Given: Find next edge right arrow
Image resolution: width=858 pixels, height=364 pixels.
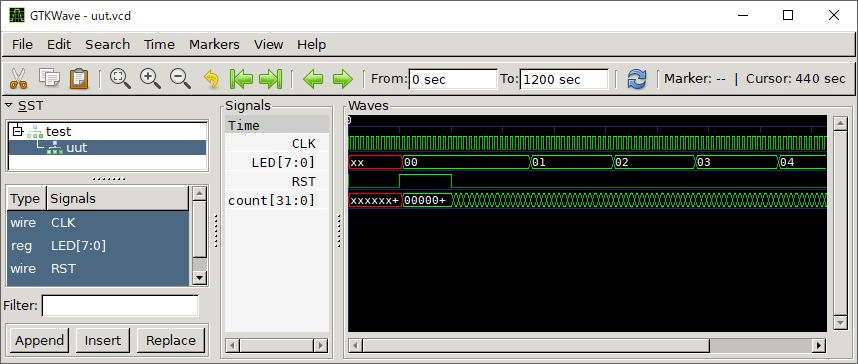Looking at the screenshot, I should (343, 79).
